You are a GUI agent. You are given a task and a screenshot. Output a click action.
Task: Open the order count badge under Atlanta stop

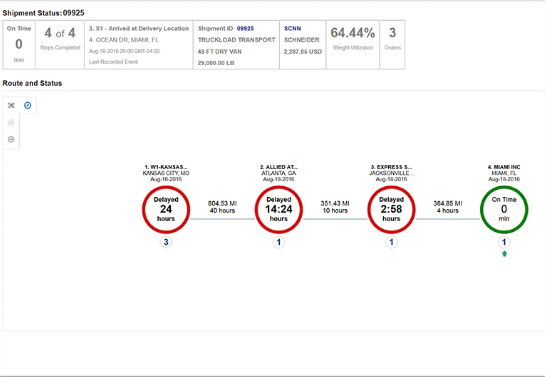click(x=279, y=242)
